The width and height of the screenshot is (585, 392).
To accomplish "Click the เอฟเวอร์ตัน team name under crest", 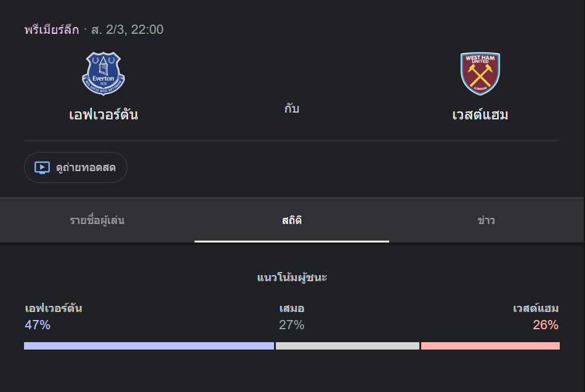I will tap(103, 114).
